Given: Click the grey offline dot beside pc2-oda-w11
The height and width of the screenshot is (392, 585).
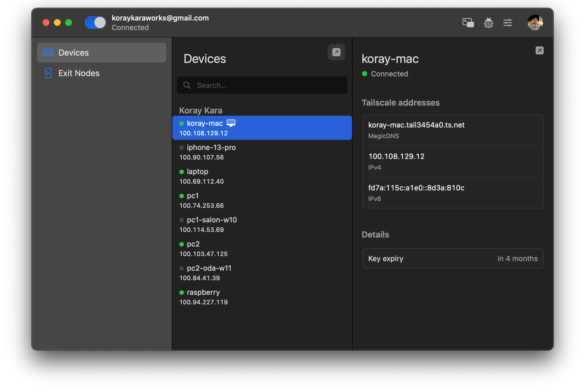Looking at the screenshot, I should click(x=182, y=268).
